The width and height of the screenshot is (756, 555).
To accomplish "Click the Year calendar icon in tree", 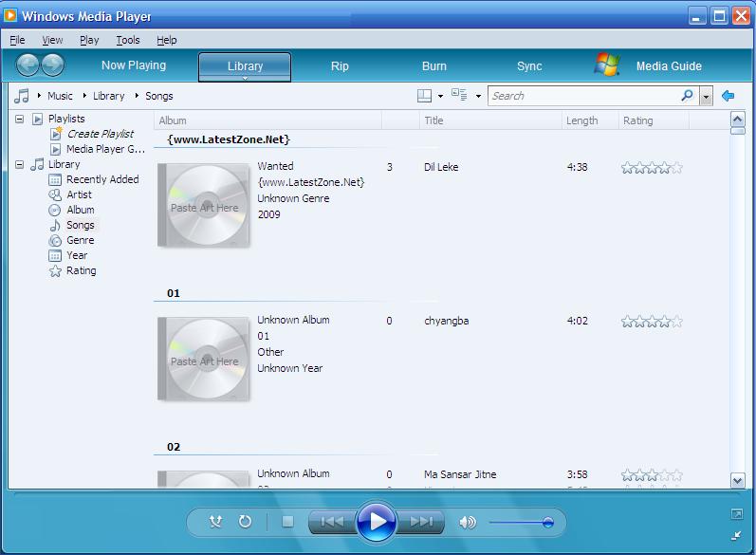I will [55, 255].
